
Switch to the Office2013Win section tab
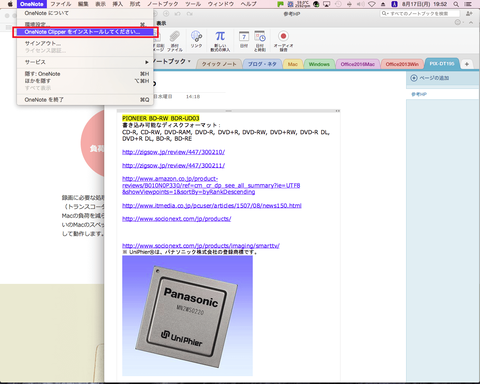[x=402, y=64]
